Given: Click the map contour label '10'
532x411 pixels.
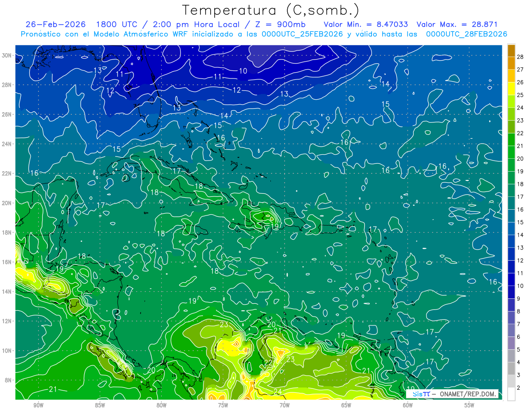Looking at the screenshot, I should [x=243, y=71].
